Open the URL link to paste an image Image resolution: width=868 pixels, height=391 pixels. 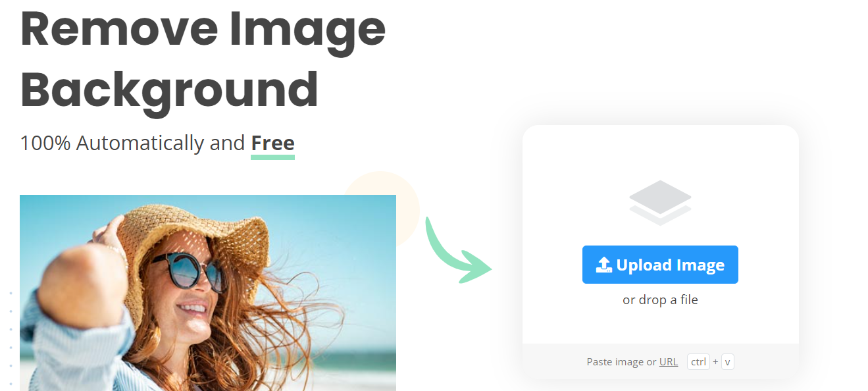[669, 361]
